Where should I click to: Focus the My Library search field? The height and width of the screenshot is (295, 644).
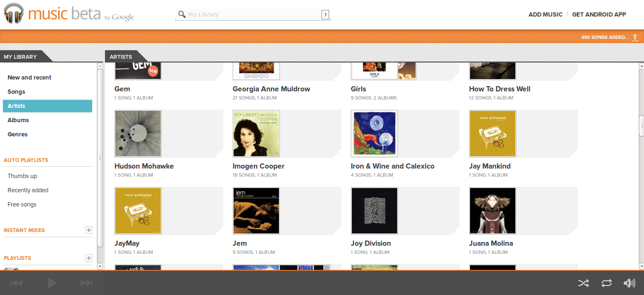pos(253,15)
